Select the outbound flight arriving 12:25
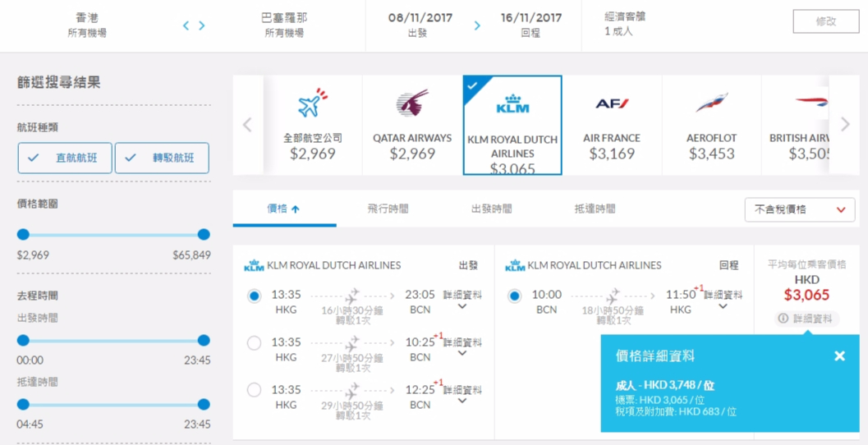868x445 pixels. [254, 390]
